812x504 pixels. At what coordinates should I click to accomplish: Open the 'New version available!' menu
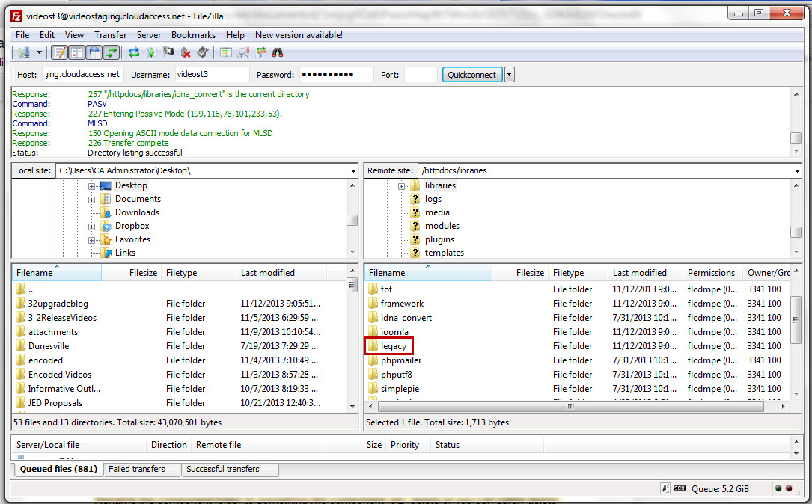pos(299,35)
